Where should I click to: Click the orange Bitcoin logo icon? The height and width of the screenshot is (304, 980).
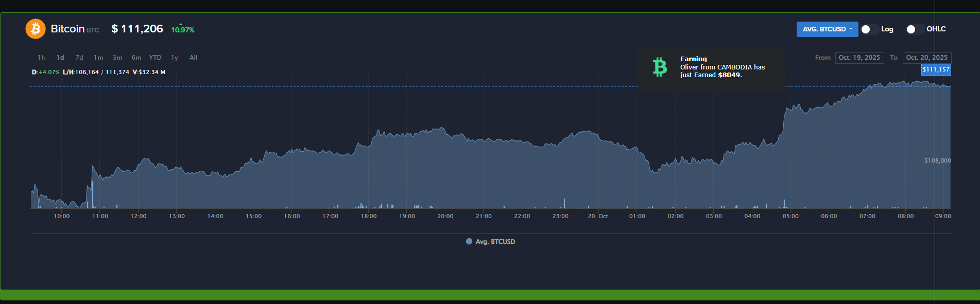tap(36, 29)
